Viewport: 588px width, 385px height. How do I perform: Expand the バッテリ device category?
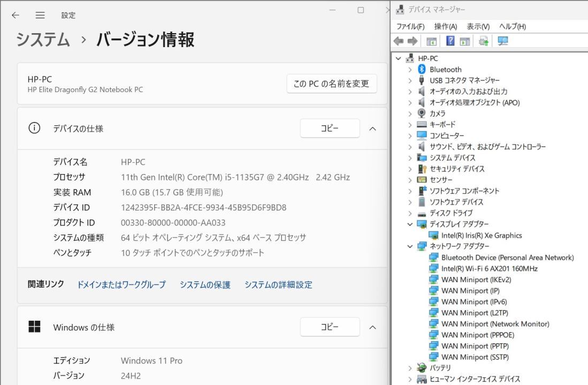[x=410, y=368]
